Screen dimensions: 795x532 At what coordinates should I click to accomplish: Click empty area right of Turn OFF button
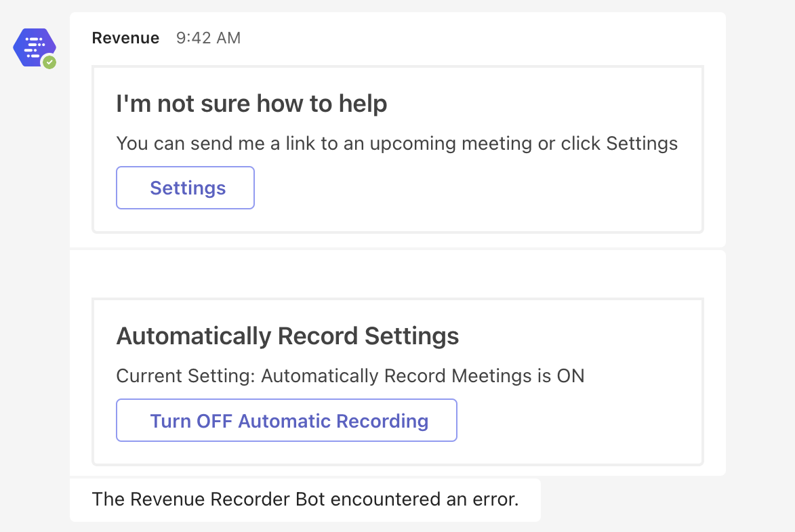tap(576, 421)
